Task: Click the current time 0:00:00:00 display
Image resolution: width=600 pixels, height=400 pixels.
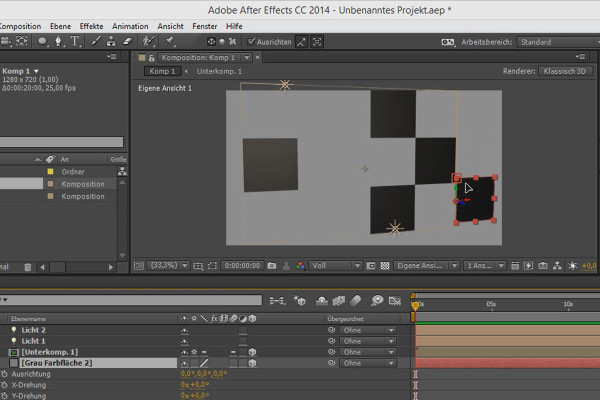Action: pos(242,266)
